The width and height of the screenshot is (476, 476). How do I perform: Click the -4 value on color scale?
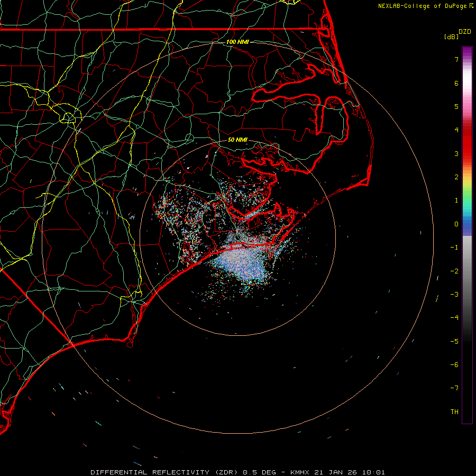pyautogui.click(x=454, y=318)
